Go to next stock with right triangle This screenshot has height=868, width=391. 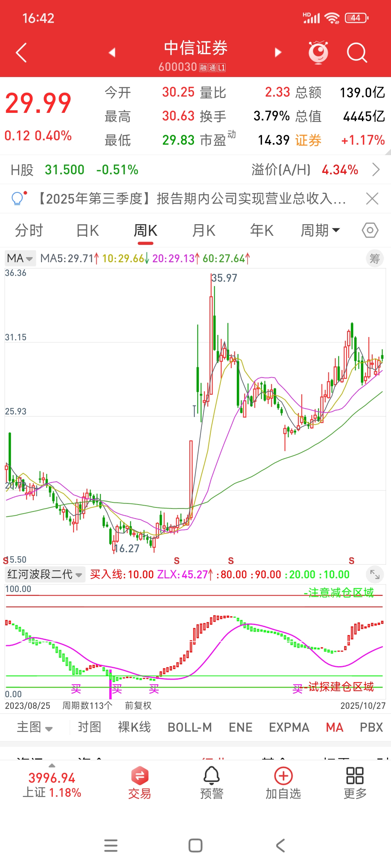(x=278, y=52)
